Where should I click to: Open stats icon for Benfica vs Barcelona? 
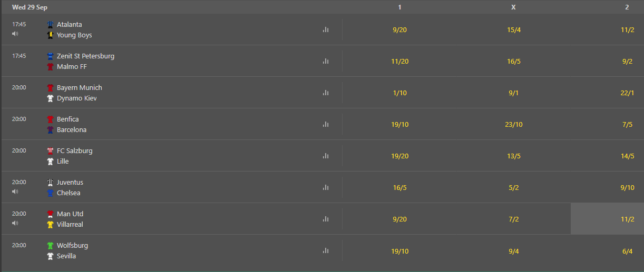[x=325, y=125]
